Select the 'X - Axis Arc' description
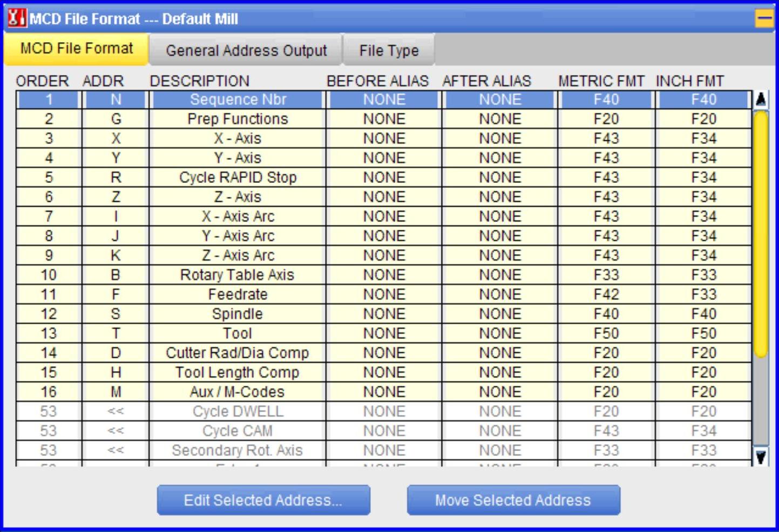 238,216
